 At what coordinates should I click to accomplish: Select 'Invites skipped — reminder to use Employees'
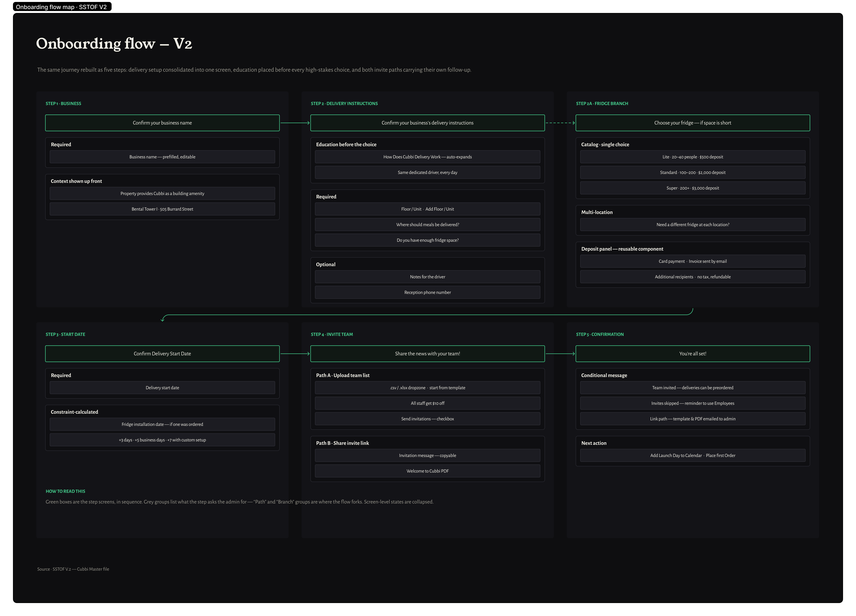click(693, 403)
